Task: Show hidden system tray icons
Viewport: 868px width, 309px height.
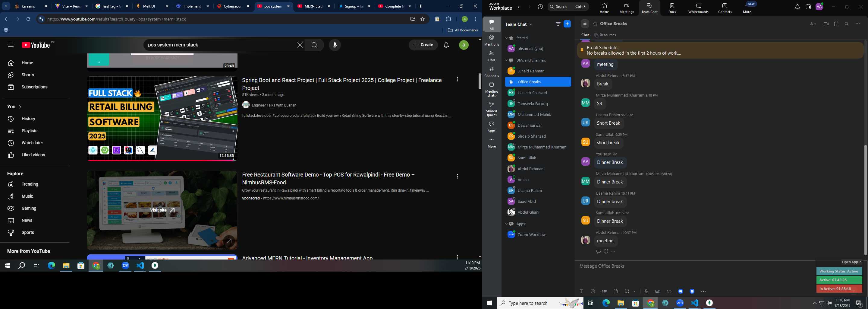Action: pos(814,303)
